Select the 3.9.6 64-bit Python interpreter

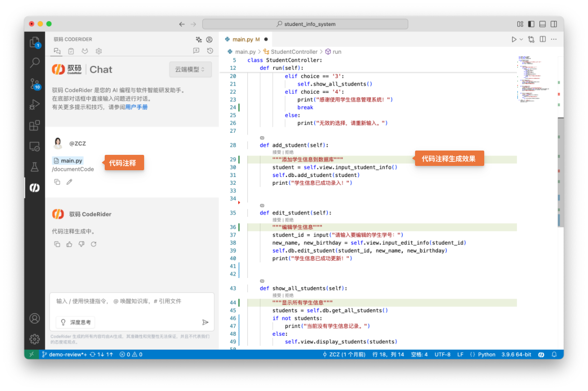click(x=516, y=354)
